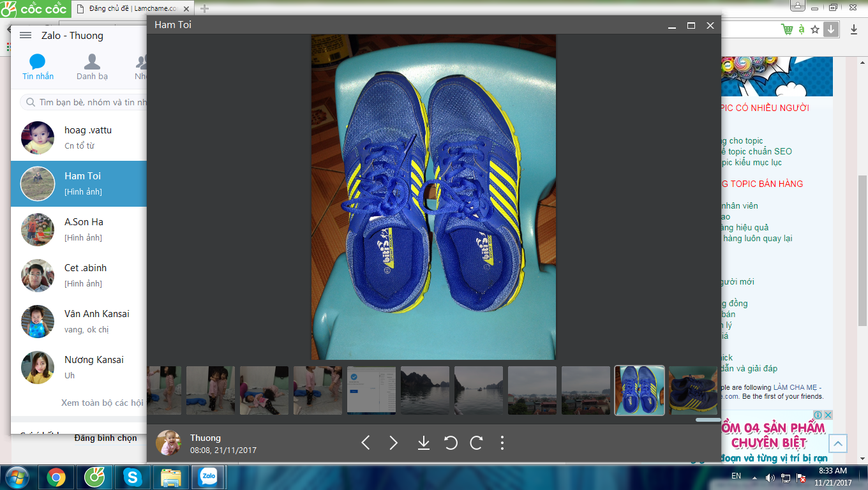Image resolution: width=868 pixels, height=490 pixels.
Task: Click network icon in system tray
Action: [786, 477]
